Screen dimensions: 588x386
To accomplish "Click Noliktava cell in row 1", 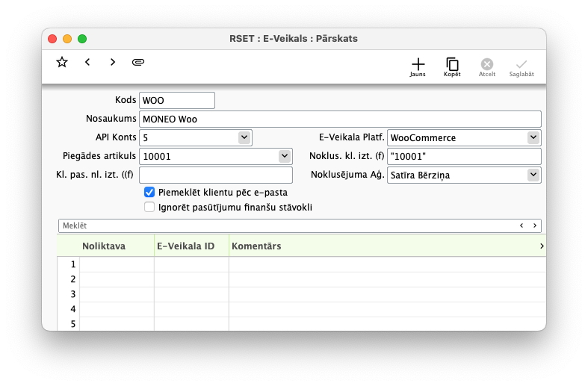I will point(117,264).
